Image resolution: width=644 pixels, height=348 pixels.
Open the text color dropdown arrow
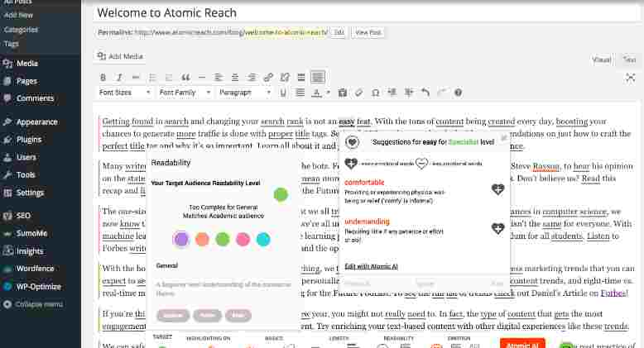tap(328, 93)
